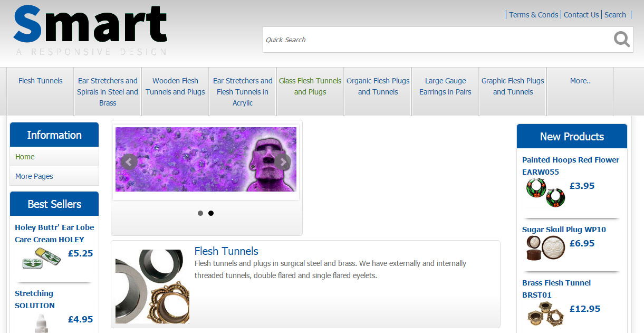
Task: Open Wooden Flesh Tunnels and Plugs tab
Action: point(175,87)
